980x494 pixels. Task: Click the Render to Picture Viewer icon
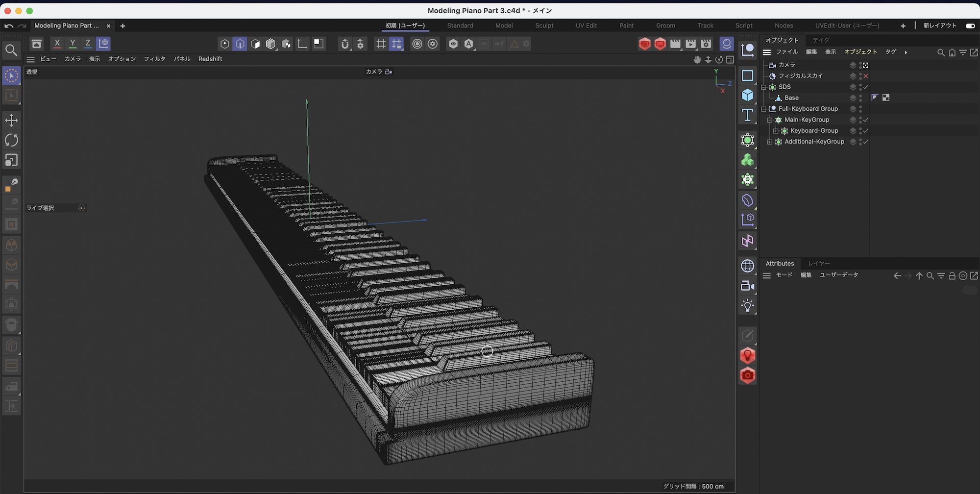(x=690, y=44)
